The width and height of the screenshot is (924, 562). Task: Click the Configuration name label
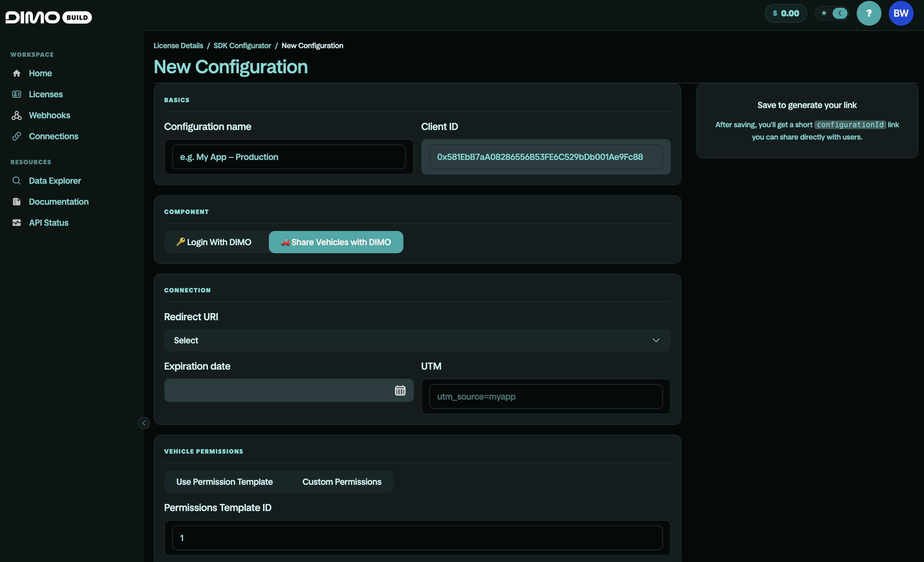207,126
